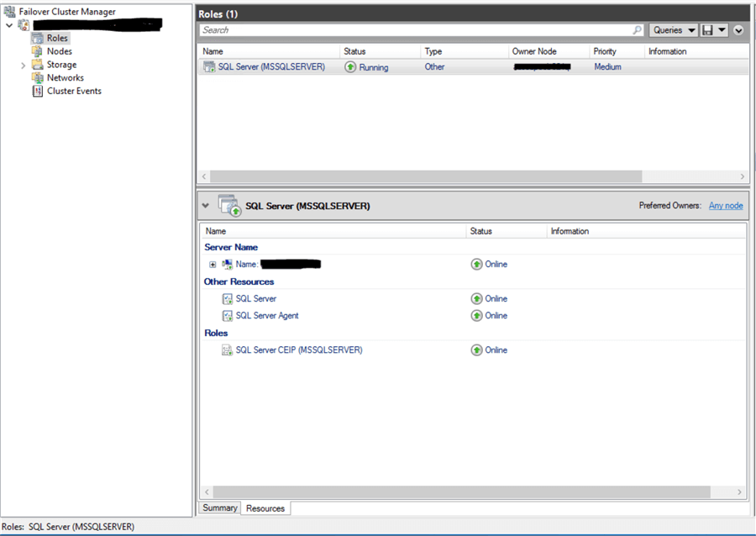Expand the Server Name resource entry
Screen dimensions: 756x536
tap(213, 265)
